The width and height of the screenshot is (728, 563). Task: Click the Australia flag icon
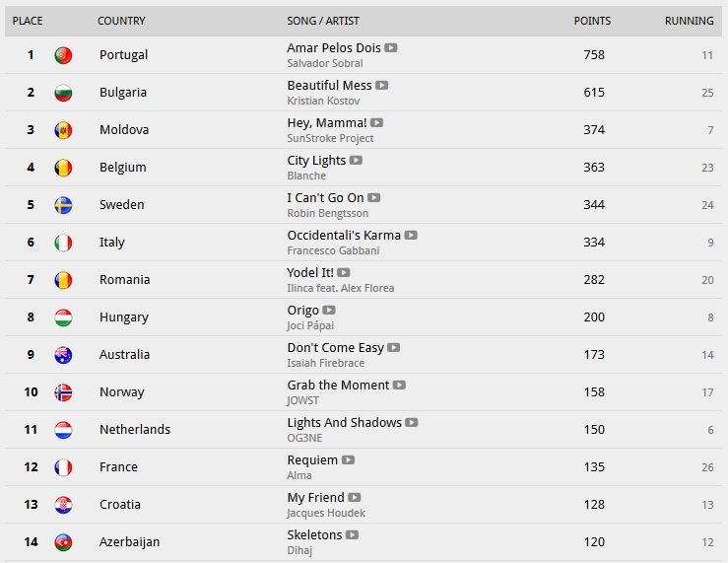click(x=63, y=355)
